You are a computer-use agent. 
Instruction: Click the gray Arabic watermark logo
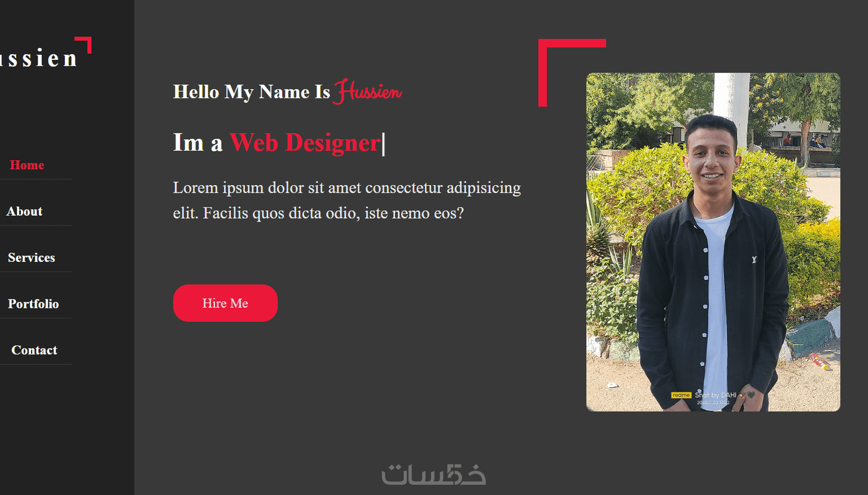tap(433, 474)
